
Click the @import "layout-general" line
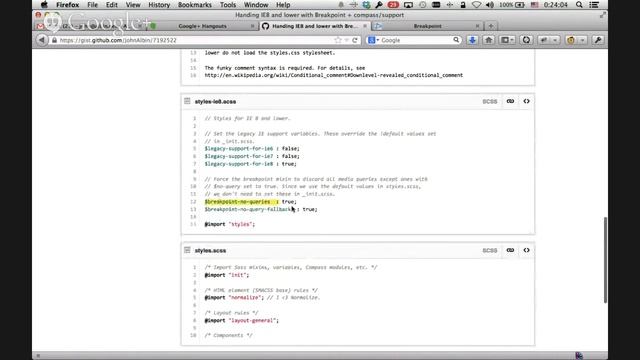pyautogui.click(x=242, y=320)
